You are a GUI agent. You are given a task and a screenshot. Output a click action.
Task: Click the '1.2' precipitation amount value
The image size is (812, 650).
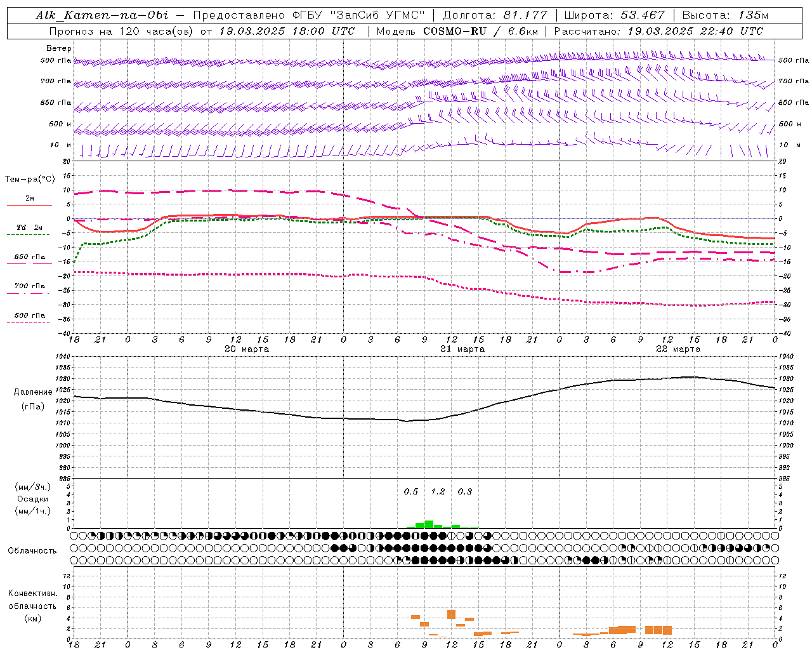tap(438, 492)
